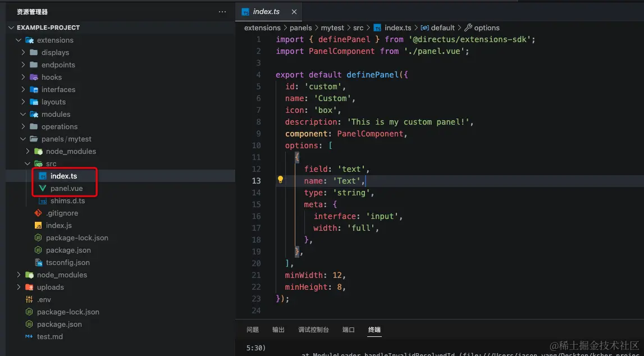Image resolution: width=644 pixels, height=356 pixels.
Task: Close the index.ts editor tab
Action: coord(294,12)
